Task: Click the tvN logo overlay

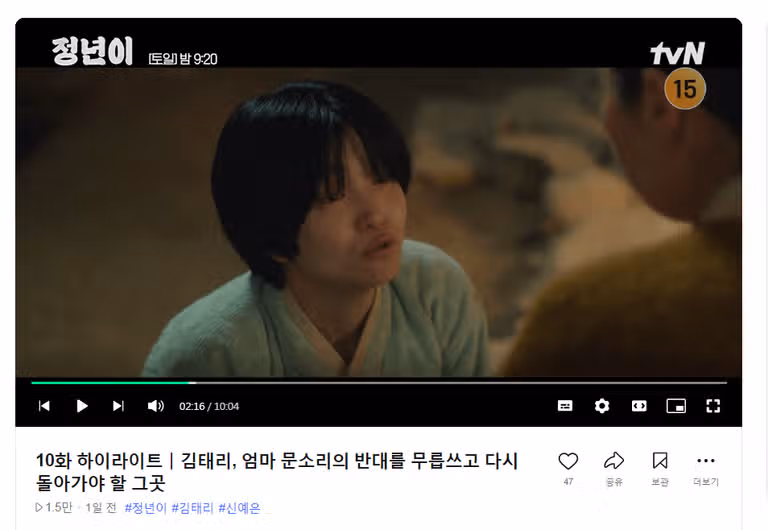Action: [677, 53]
